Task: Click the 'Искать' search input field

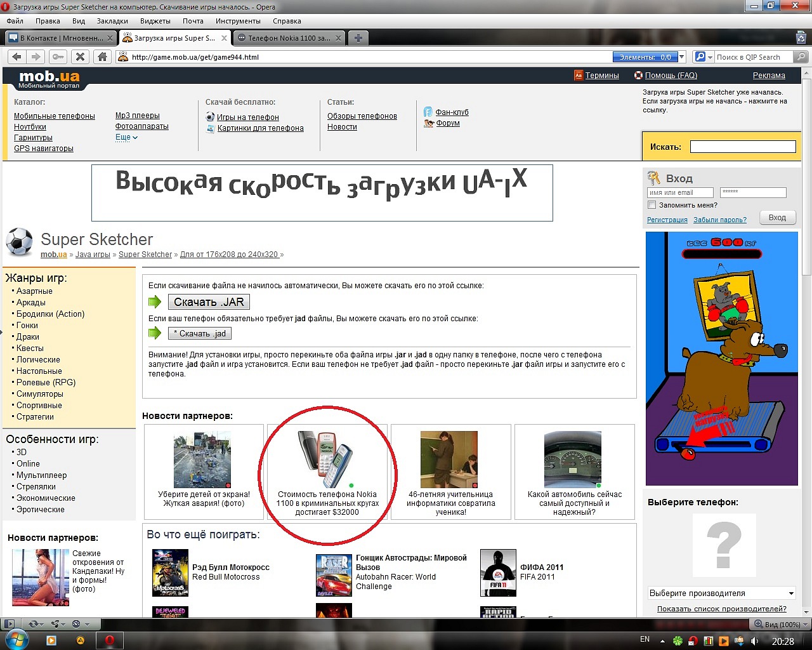Action: [742, 147]
